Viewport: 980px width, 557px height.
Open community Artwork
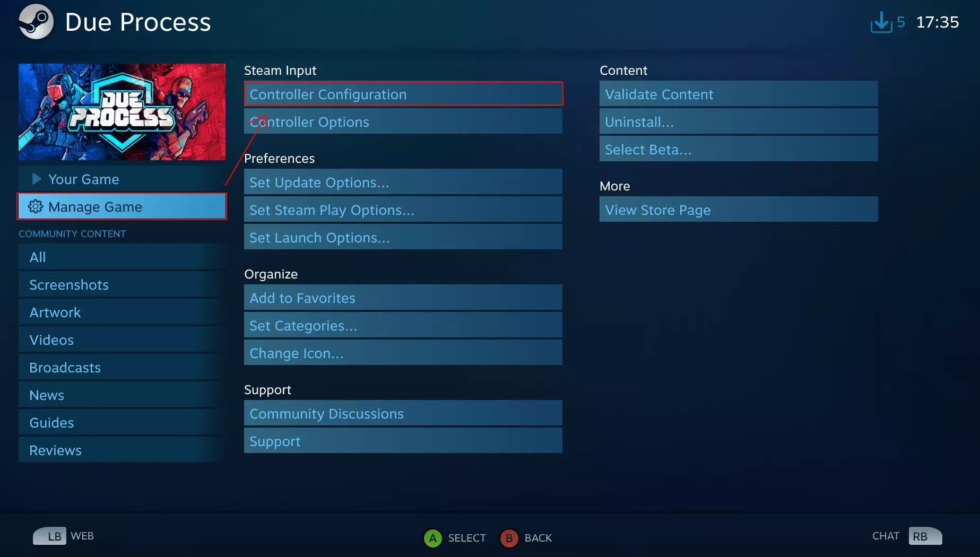(x=122, y=312)
